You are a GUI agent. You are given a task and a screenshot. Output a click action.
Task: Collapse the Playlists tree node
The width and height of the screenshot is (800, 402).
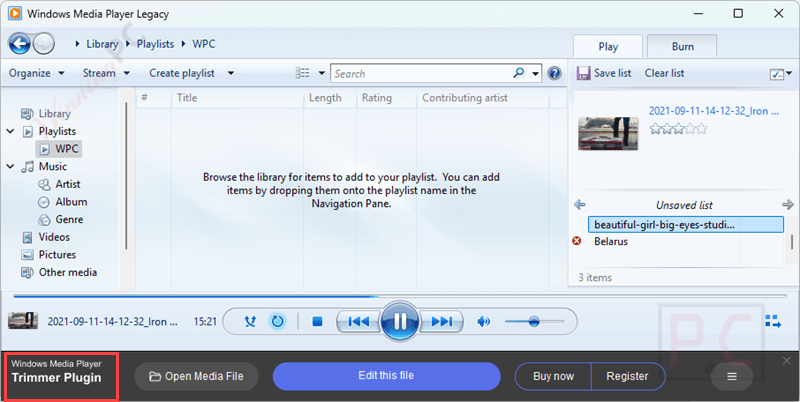click(10, 132)
